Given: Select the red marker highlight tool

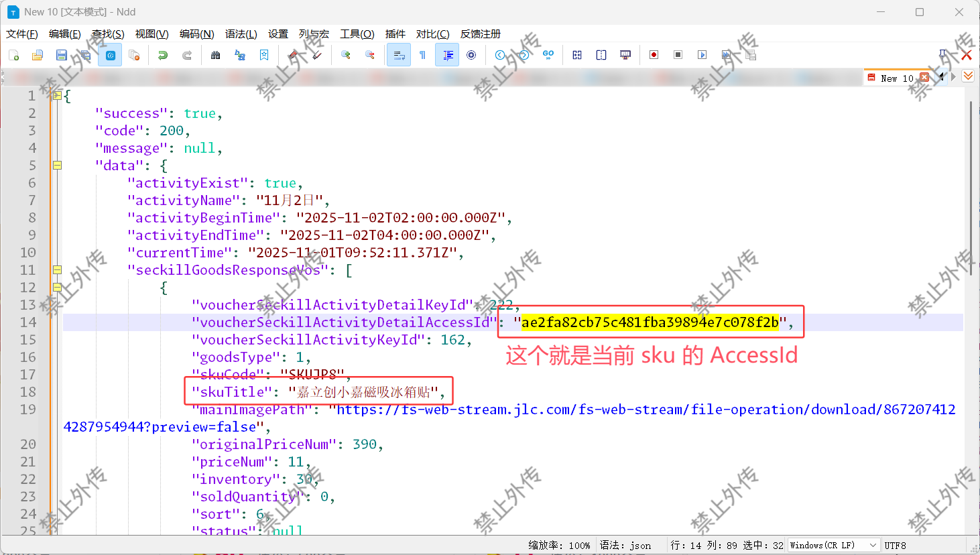Looking at the screenshot, I should pos(293,55).
